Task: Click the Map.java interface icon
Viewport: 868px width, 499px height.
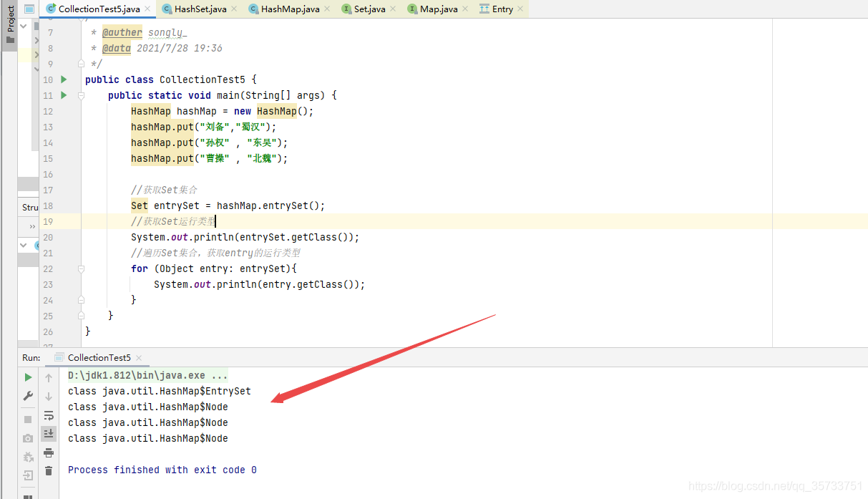Action: point(412,9)
